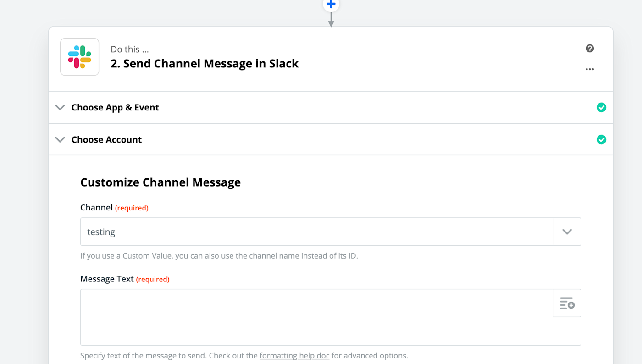The width and height of the screenshot is (642, 364).
Task: Click the plus button above the step
Action: (331, 5)
